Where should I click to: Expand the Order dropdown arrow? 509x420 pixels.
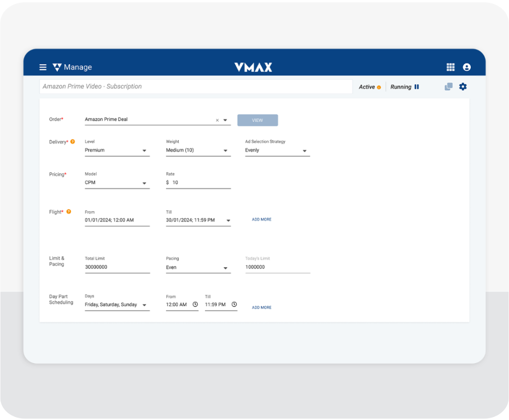tap(225, 121)
